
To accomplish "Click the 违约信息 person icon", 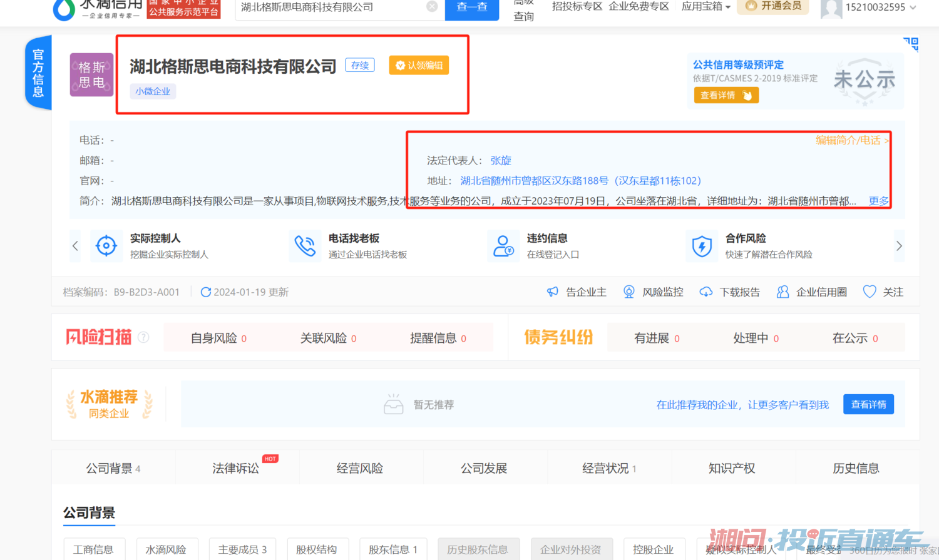I will tap(503, 246).
